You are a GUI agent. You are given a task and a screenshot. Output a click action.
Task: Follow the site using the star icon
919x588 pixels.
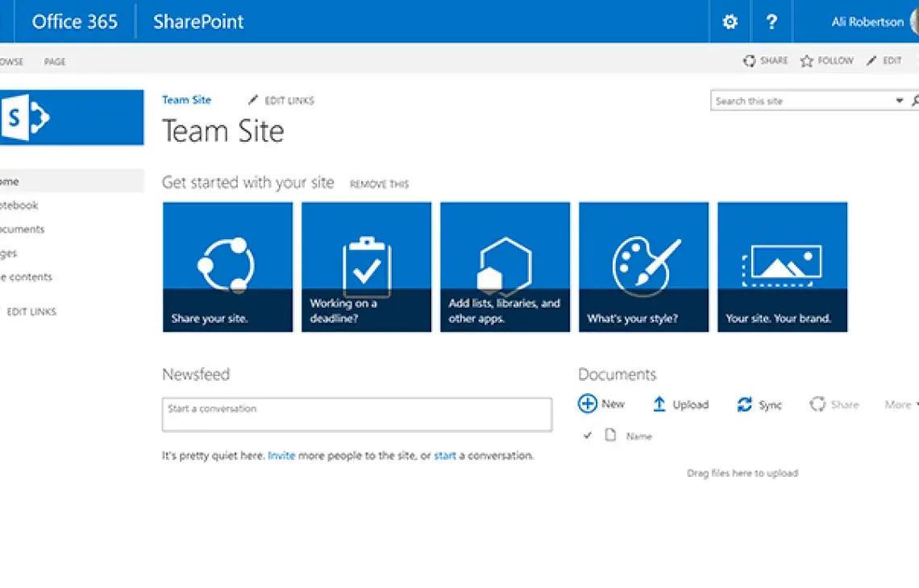click(807, 61)
